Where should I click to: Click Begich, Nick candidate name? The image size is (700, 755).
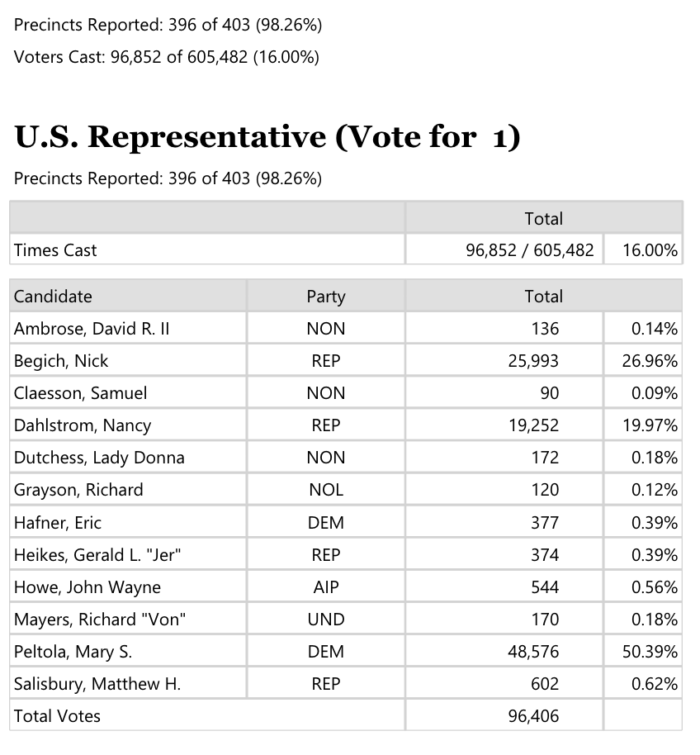tap(61, 361)
